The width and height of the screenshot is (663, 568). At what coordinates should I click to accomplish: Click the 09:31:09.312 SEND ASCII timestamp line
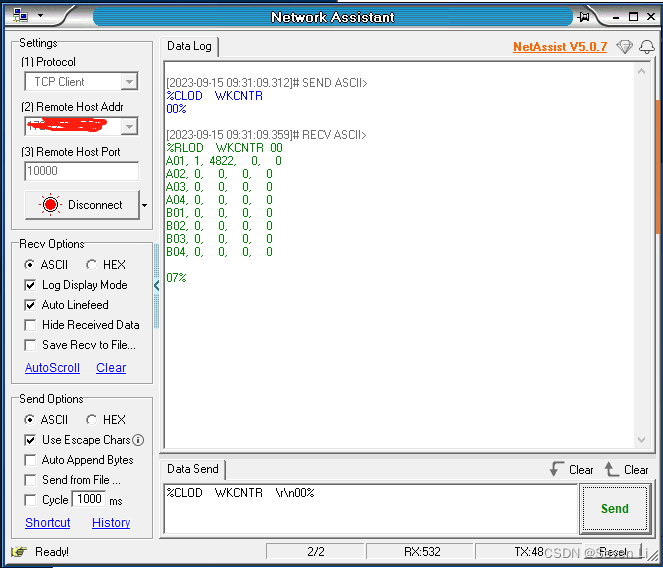(x=266, y=83)
